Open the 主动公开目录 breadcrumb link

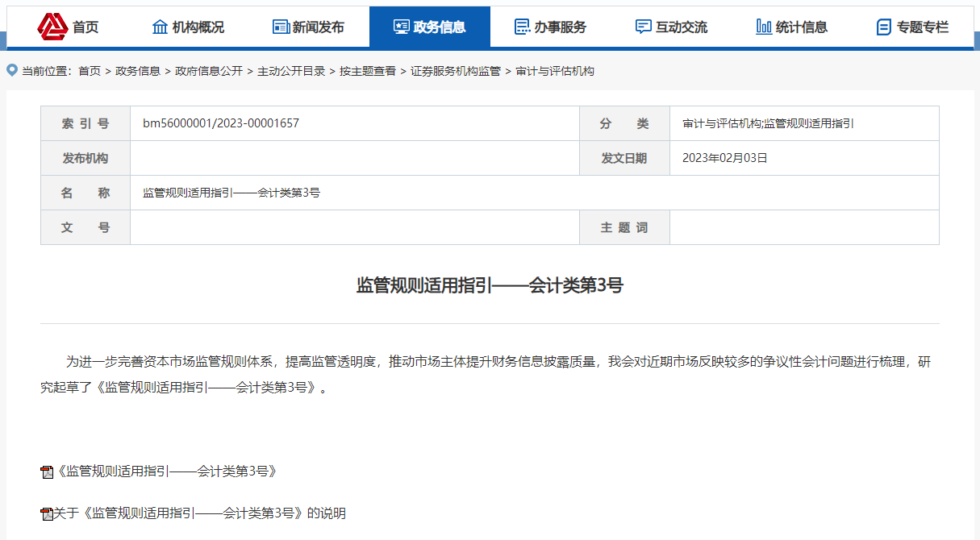pos(291,71)
